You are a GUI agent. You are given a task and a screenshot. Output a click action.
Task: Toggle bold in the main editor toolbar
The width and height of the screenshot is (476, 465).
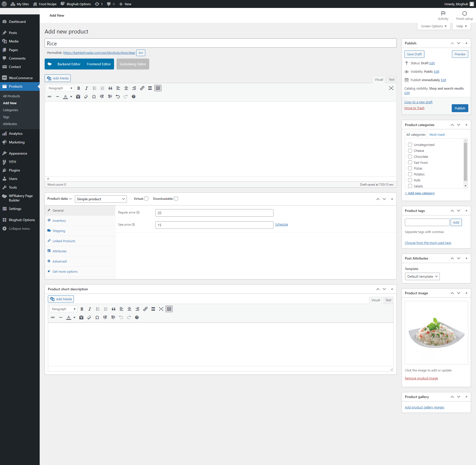click(x=79, y=88)
